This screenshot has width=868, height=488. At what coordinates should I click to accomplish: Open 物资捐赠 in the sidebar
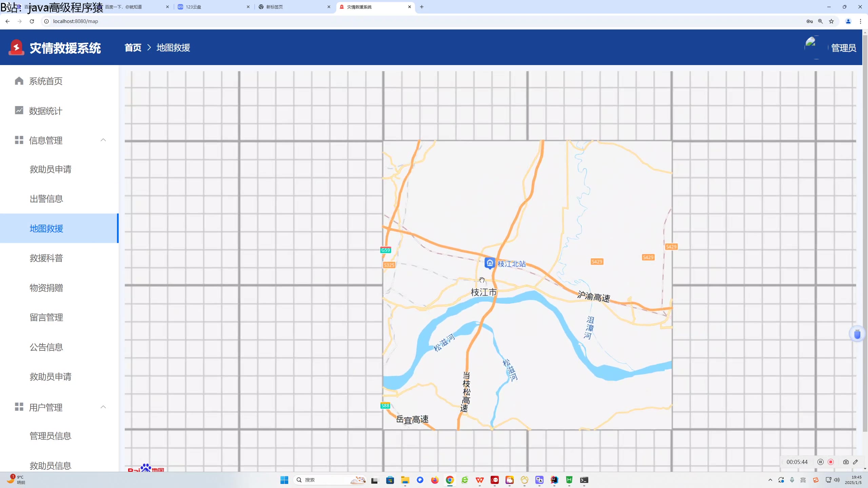[x=46, y=288]
